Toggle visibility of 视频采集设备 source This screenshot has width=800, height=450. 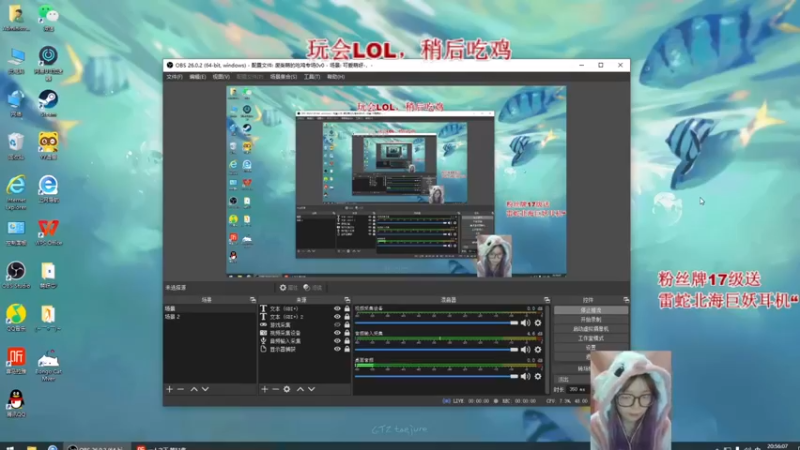(x=337, y=333)
